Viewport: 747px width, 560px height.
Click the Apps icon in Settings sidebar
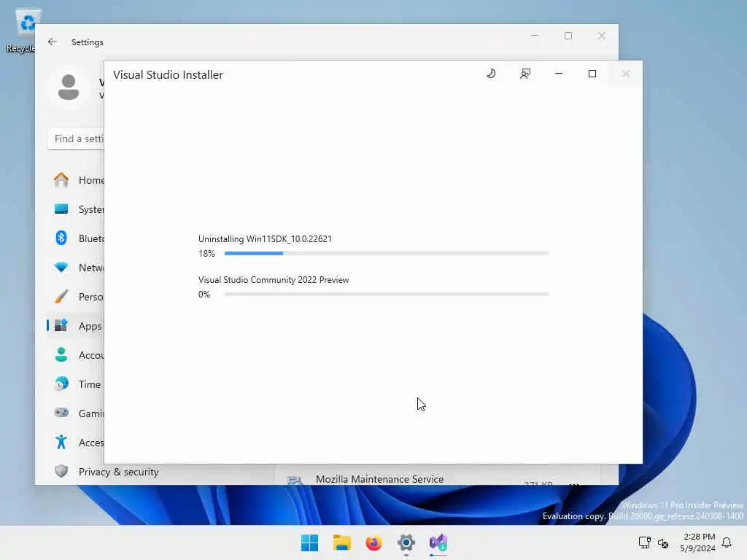click(x=61, y=325)
